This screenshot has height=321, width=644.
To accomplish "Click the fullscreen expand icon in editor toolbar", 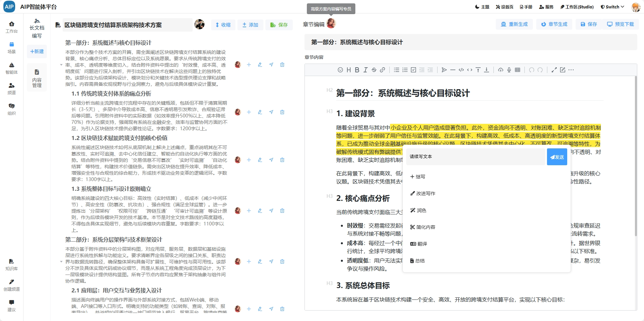I will click(554, 70).
